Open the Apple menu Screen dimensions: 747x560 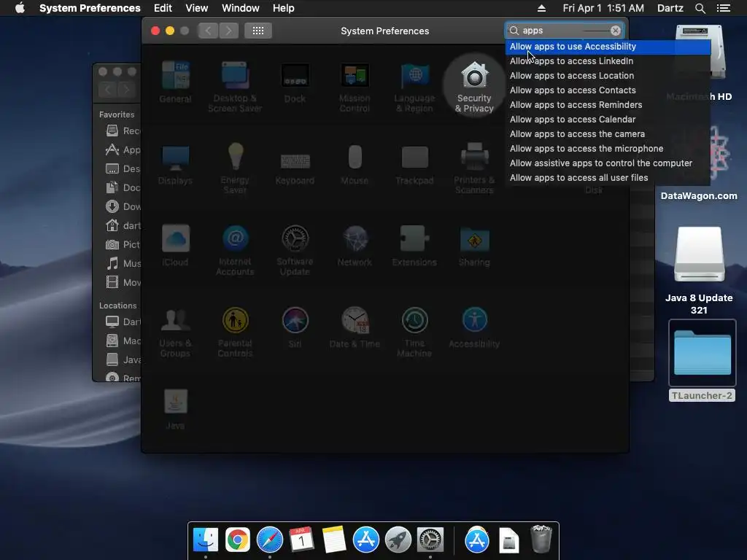pos(20,8)
